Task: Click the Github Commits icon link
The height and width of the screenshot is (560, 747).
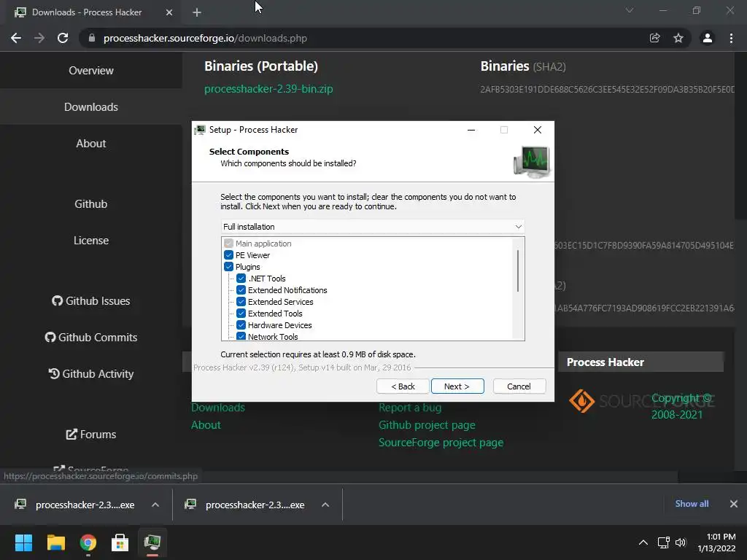Action: 50,337
